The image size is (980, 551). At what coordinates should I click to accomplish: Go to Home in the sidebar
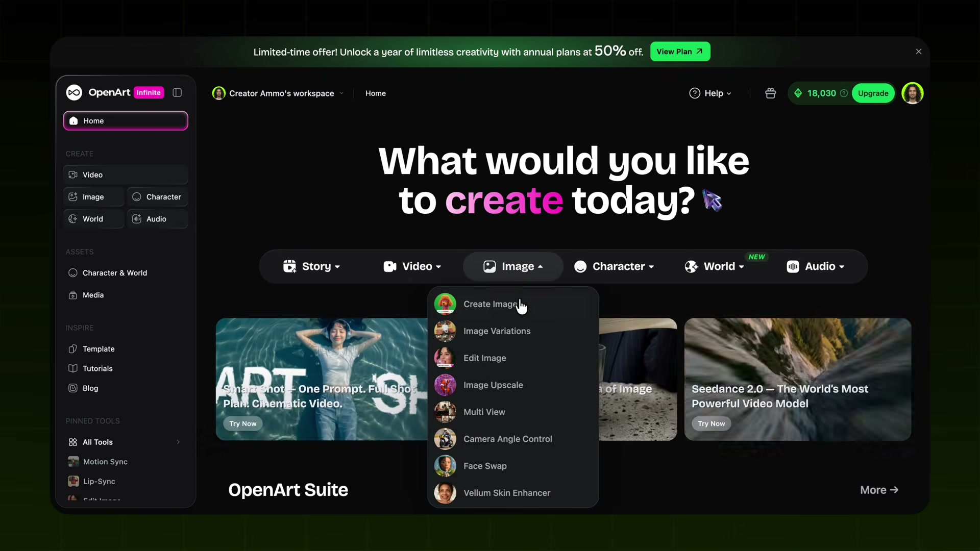[126, 121]
